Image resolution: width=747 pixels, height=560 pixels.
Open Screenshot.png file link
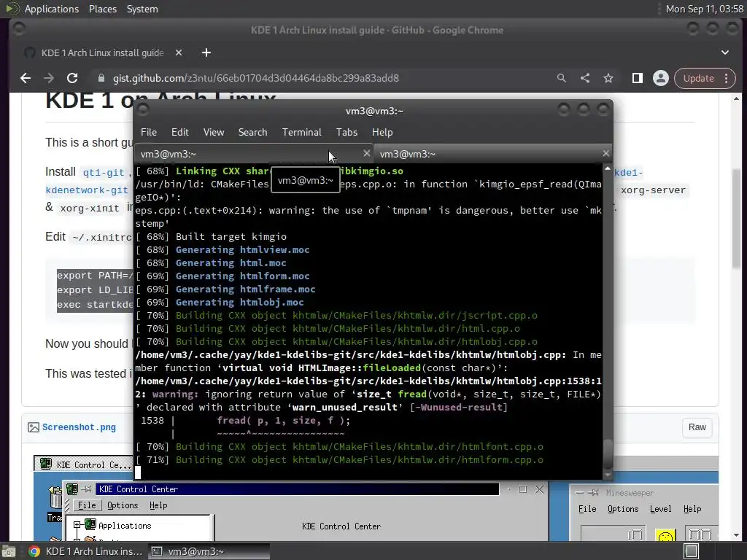click(79, 427)
